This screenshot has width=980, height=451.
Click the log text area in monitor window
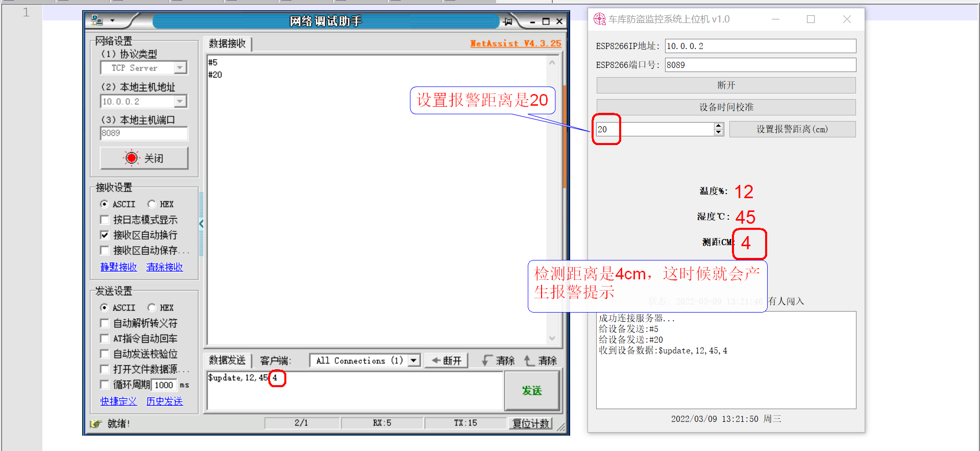(x=726, y=360)
